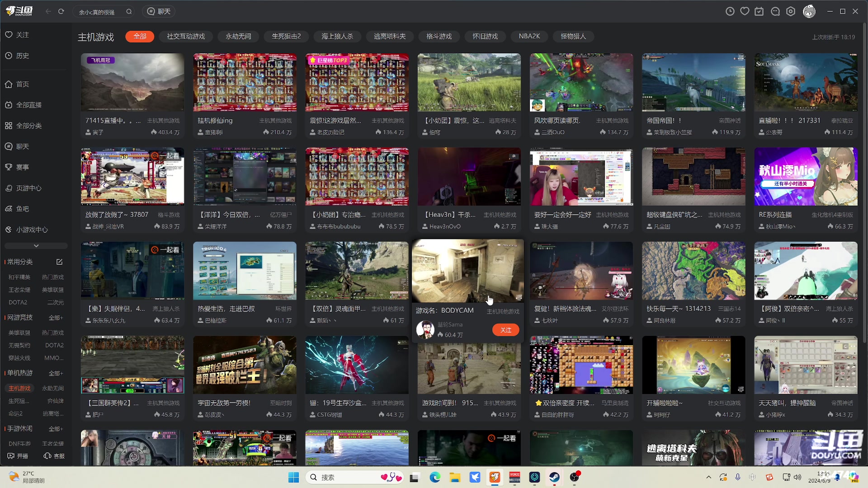Click the edit icon beside 常用分类

pos(59,262)
